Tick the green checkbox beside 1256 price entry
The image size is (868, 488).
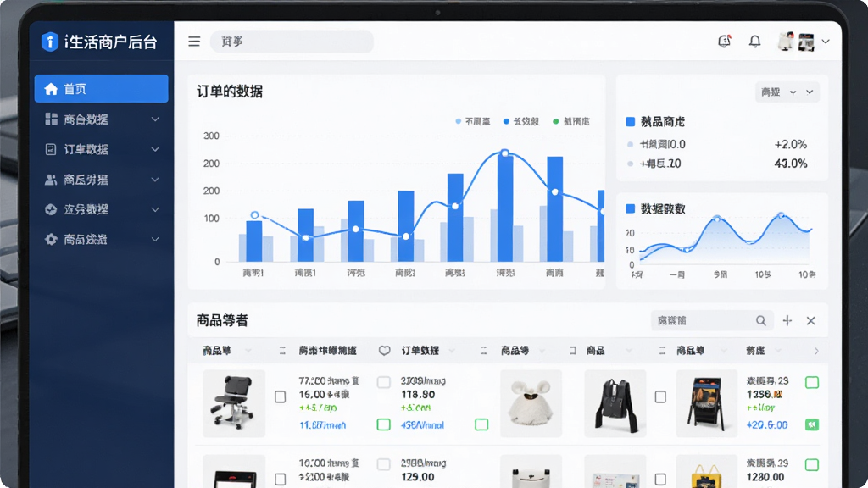[812, 382]
